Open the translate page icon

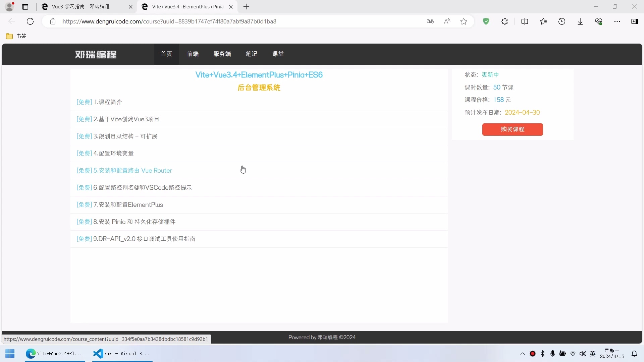tap(430, 21)
